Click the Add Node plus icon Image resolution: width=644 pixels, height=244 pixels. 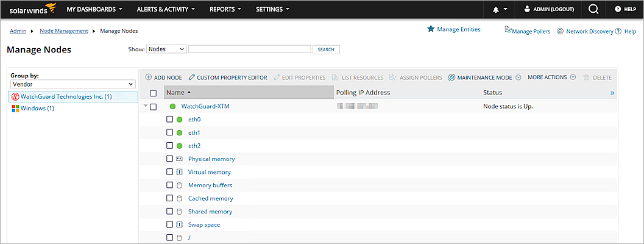[149, 77]
